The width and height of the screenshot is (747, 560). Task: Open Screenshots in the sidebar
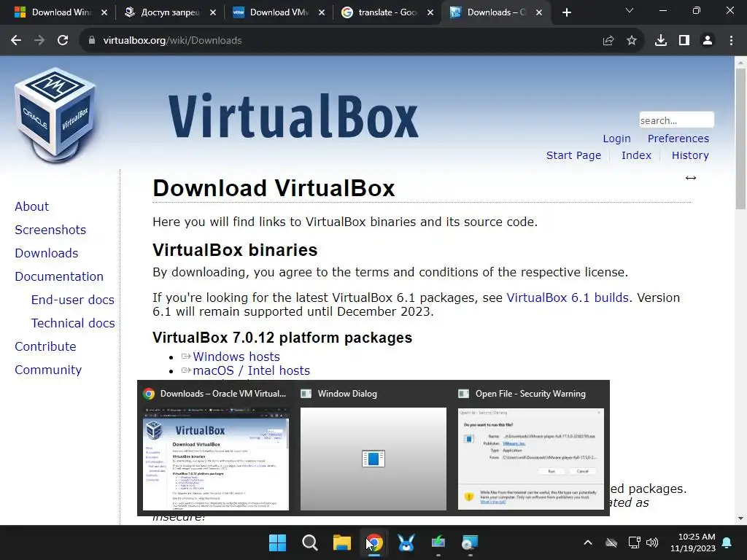[x=50, y=230]
